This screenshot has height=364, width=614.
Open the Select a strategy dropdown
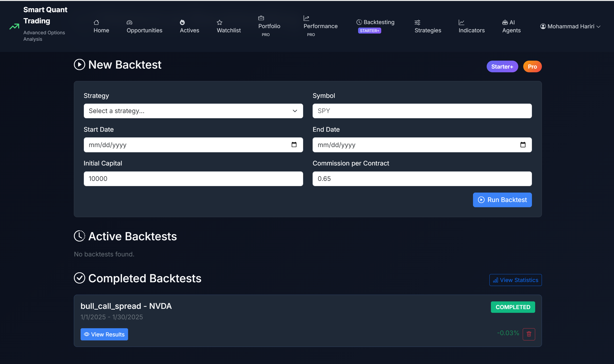click(193, 111)
